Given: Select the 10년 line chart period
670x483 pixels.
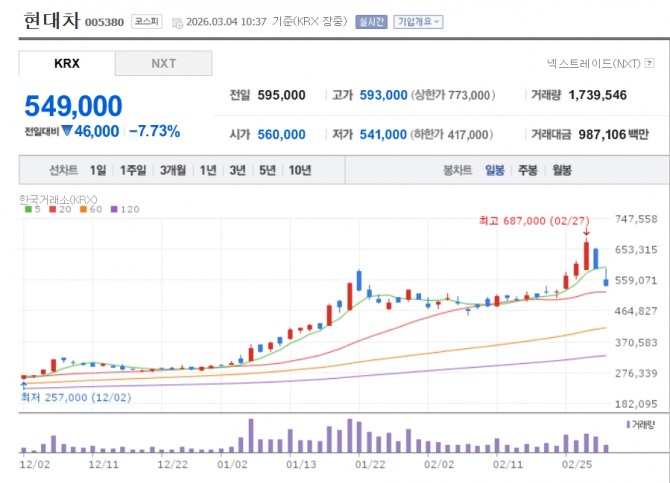Looking at the screenshot, I should (x=299, y=170).
